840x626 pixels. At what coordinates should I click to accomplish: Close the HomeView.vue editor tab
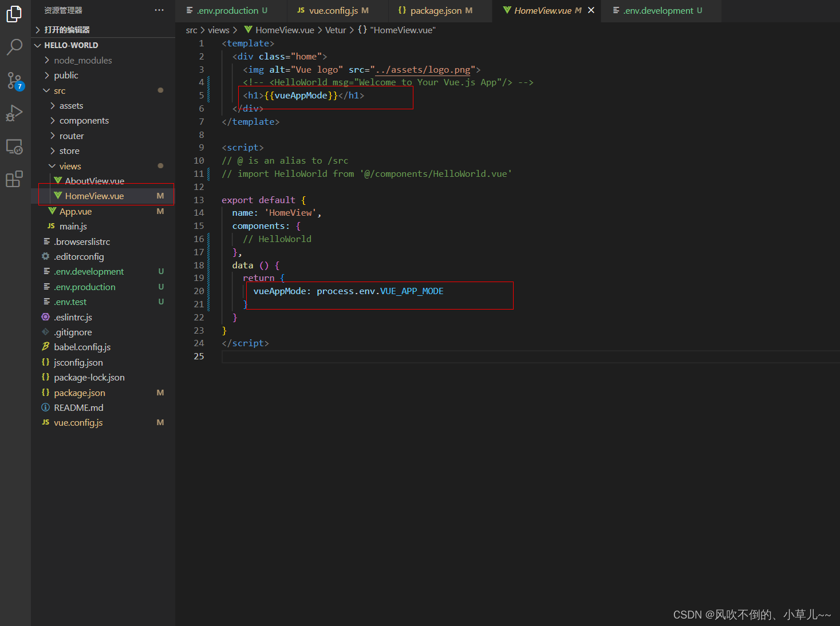point(591,10)
